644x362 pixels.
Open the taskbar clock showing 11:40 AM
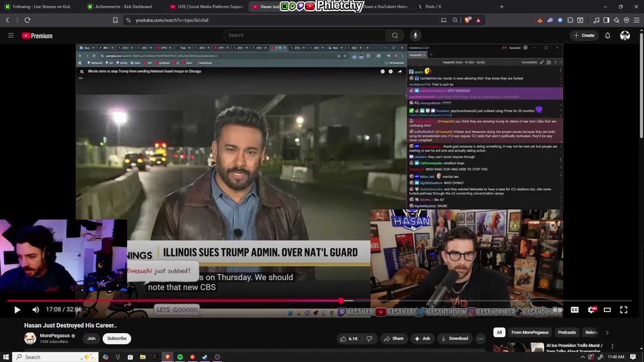616,357
